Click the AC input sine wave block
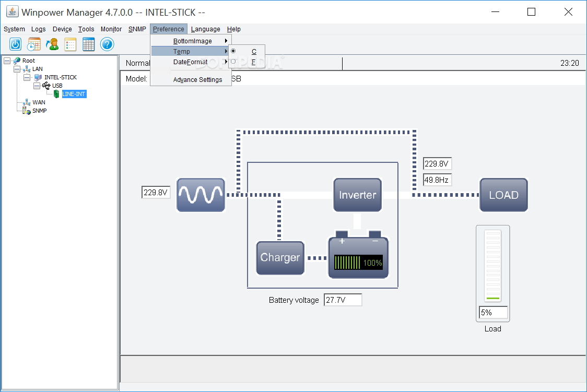The width and height of the screenshot is (587, 392). [x=201, y=195]
